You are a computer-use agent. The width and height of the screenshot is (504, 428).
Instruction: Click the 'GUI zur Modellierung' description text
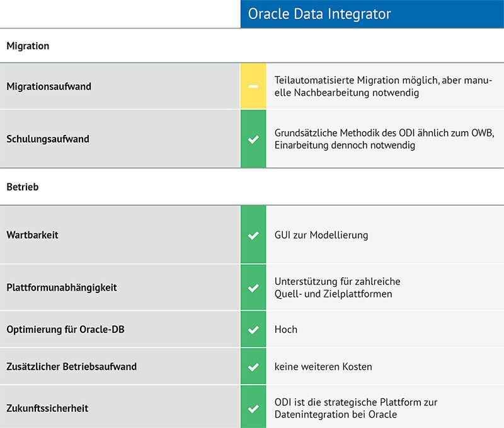(321, 235)
